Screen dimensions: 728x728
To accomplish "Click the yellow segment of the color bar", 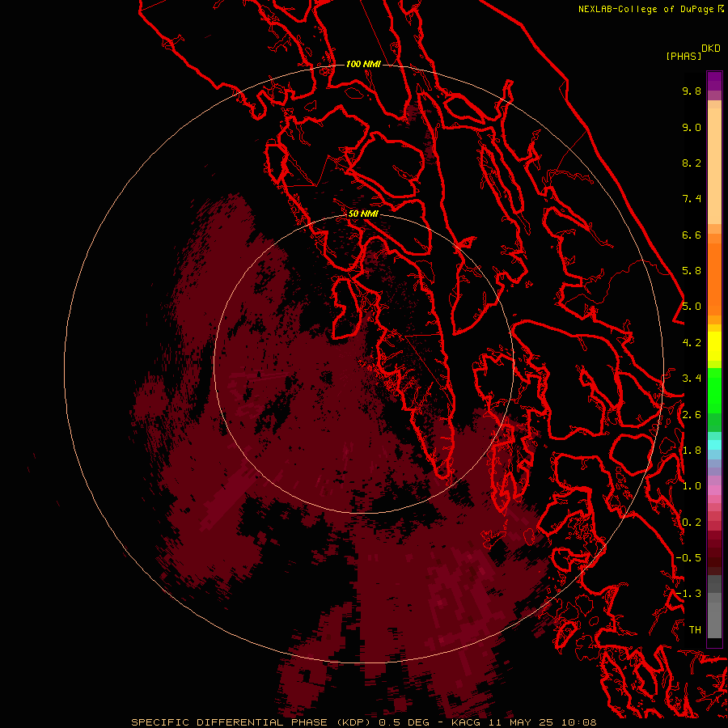I will pyautogui.click(x=714, y=346).
